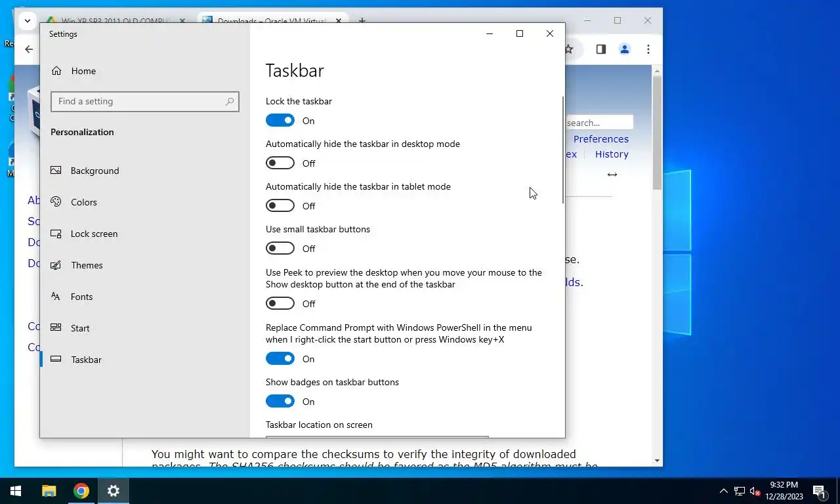The height and width of the screenshot is (504, 840).
Task: Click the Lock screen monitor icon
Action: 56,234
